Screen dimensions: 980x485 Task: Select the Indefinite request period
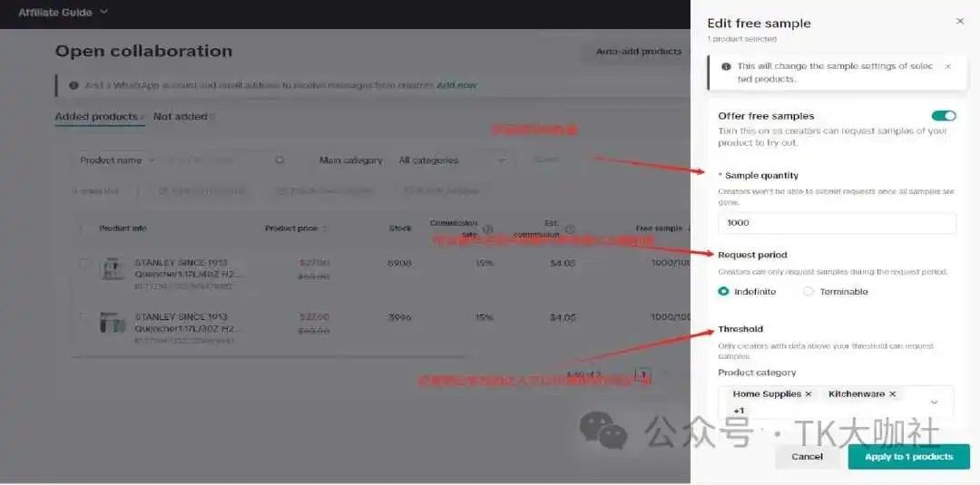tap(723, 292)
